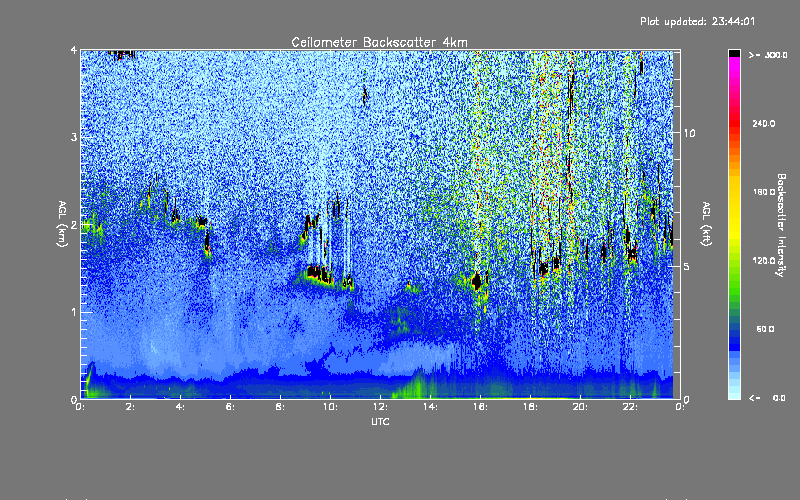This screenshot has height=500, width=800.
Task: Click the right kft axis label 10
Action: point(689,133)
